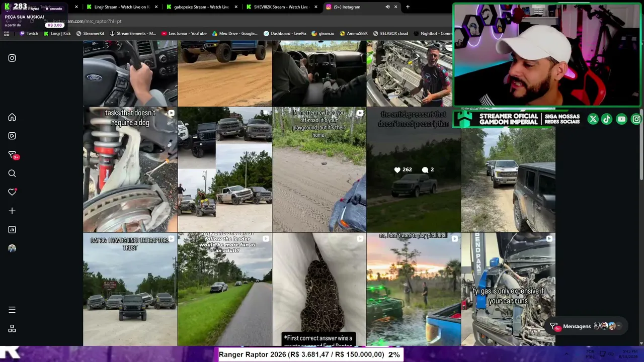Close the Linsjr Stream tab
The width and height of the screenshot is (644, 362).
coord(156,7)
